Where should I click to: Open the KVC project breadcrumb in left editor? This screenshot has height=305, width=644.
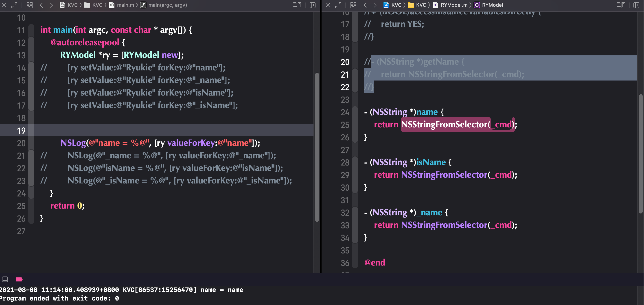pyautogui.click(x=69, y=5)
